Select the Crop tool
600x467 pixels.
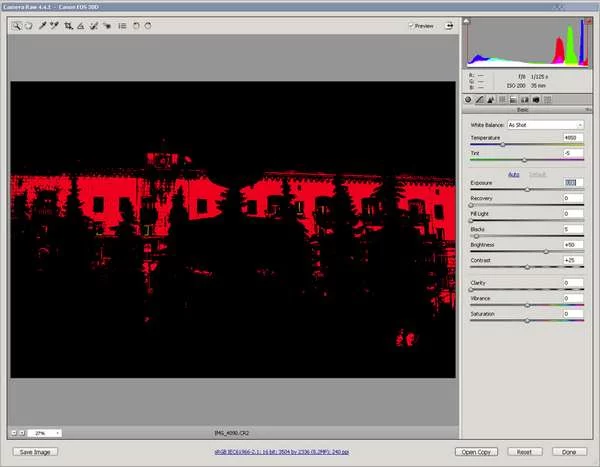[x=68, y=26]
